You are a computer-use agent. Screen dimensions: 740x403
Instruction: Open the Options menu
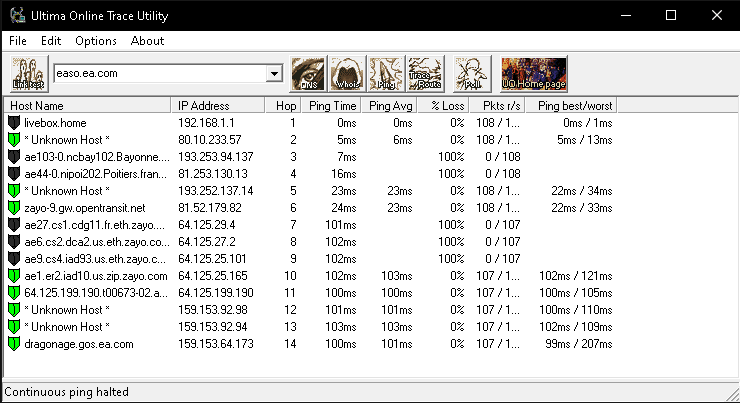[96, 41]
